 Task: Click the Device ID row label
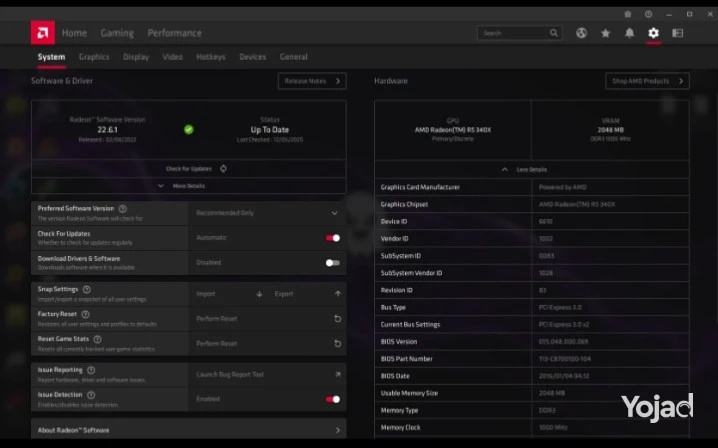[394, 222]
